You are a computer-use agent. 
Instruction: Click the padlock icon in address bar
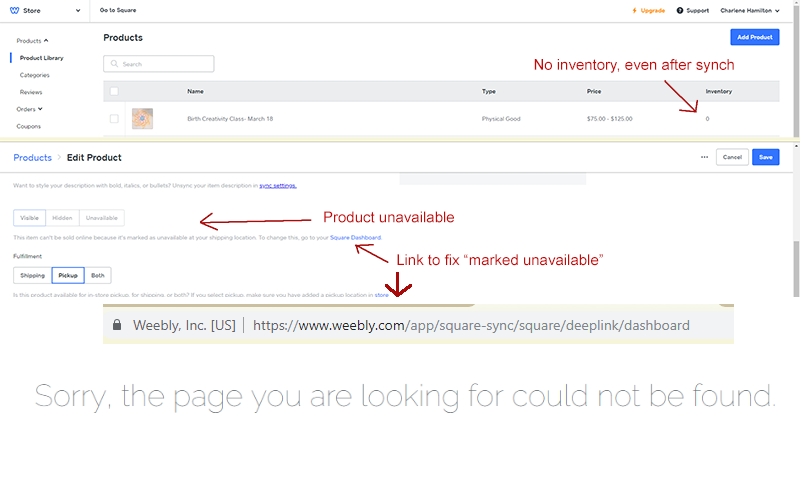tap(117, 325)
